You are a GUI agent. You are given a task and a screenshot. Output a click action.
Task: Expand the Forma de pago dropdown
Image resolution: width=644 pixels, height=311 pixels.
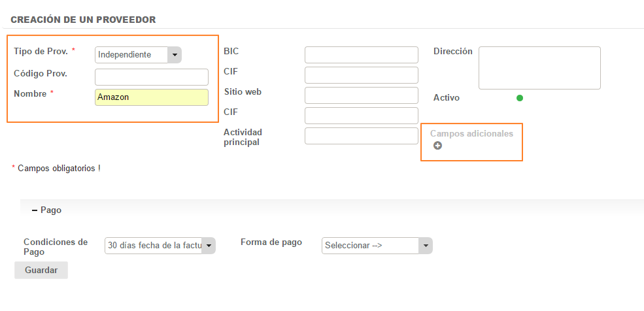(x=377, y=246)
